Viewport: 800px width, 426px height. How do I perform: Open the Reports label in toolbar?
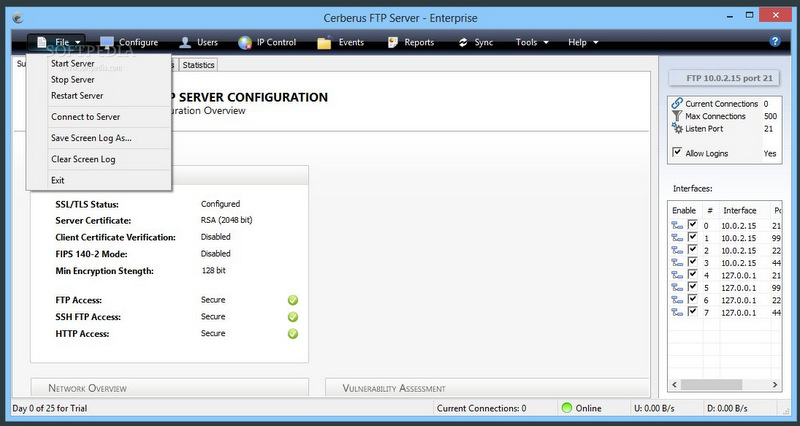[419, 42]
